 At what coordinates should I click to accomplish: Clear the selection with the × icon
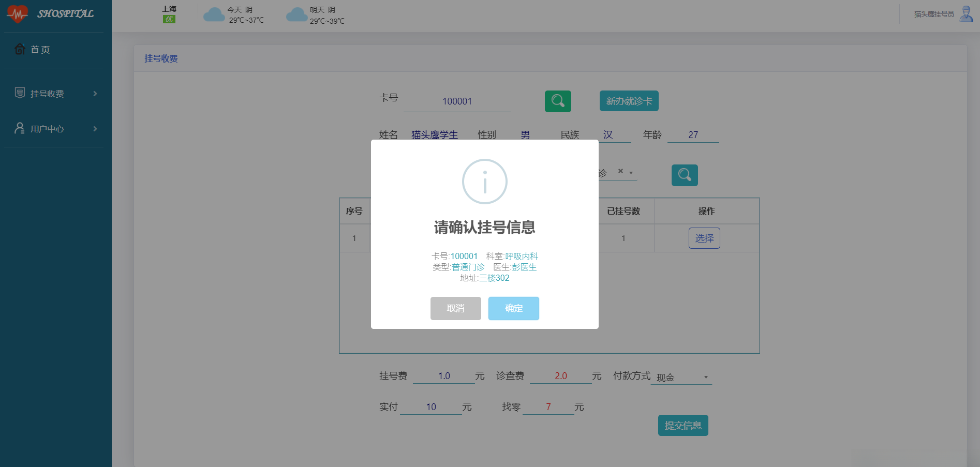click(x=620, y=171)
